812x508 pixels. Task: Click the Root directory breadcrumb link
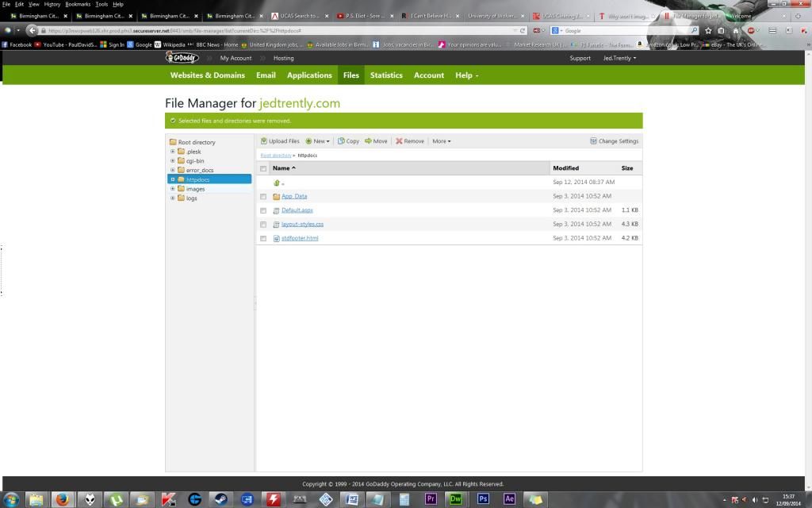point(276,156)
